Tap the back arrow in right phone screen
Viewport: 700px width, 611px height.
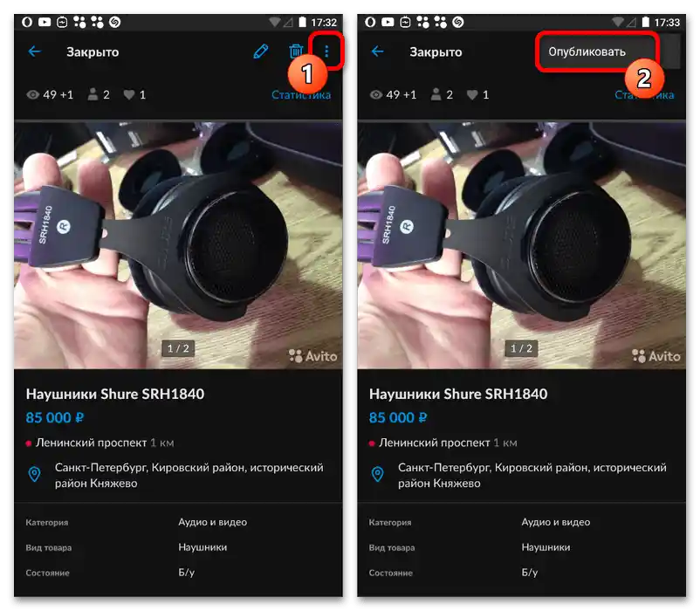point(378,51)
